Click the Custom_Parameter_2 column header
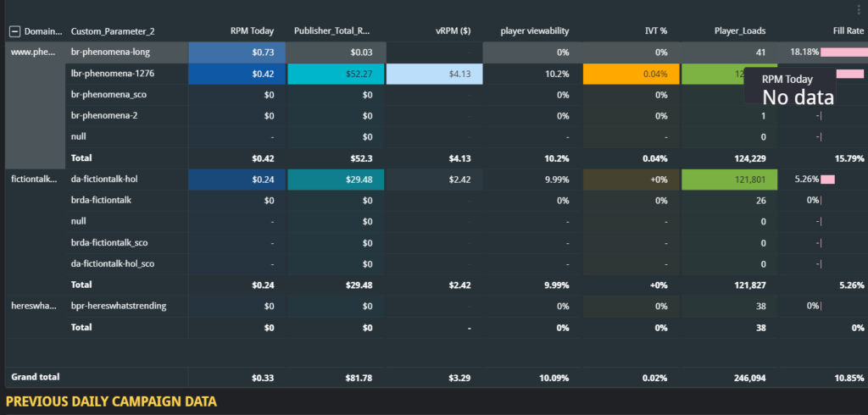Image resolution: width=868 pixels, height=415 pixels. coord(113,31)
